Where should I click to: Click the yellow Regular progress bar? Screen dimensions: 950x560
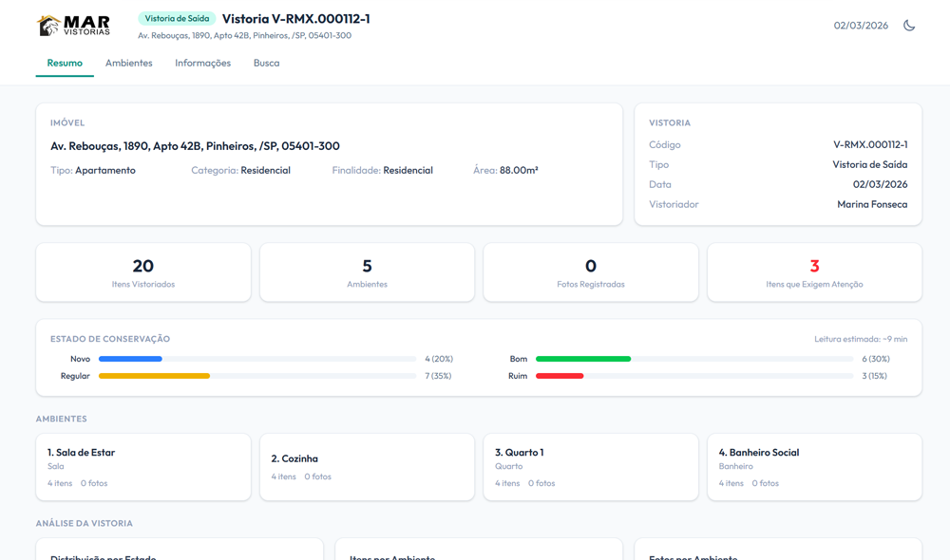(x=154, y=376)
